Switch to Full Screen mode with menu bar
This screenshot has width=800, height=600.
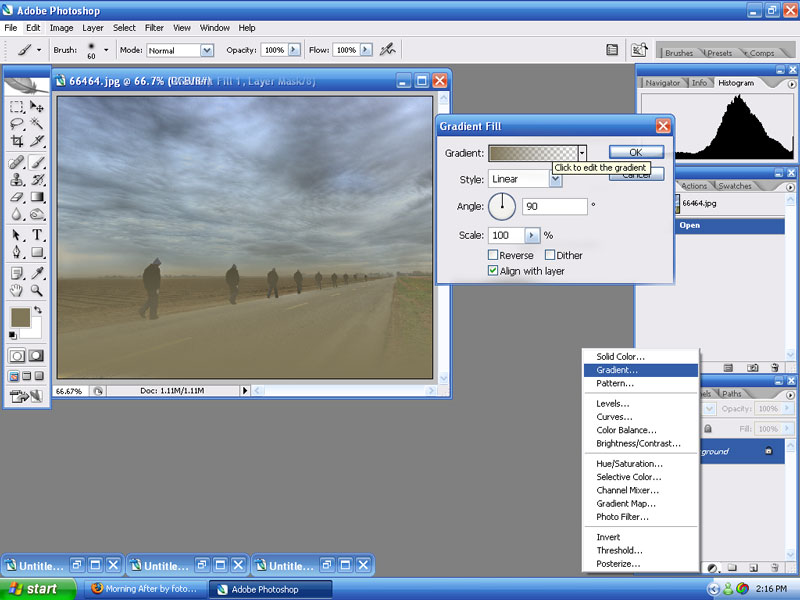pos(27,376)
